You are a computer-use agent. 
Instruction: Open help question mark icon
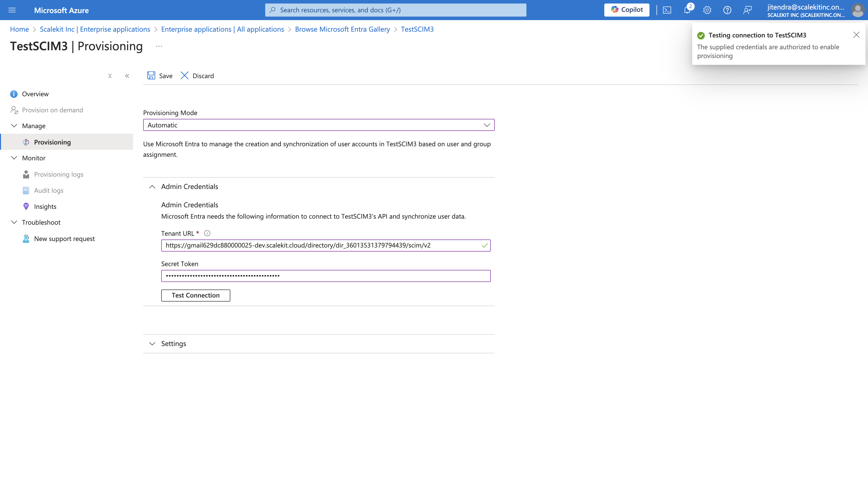[727, 10]
